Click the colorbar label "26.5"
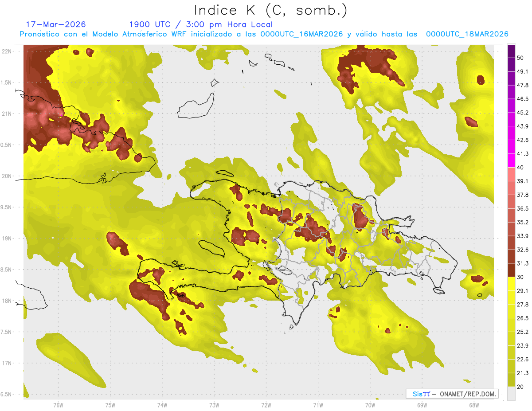The image size is (532, 411). click(x=523, y=318)
